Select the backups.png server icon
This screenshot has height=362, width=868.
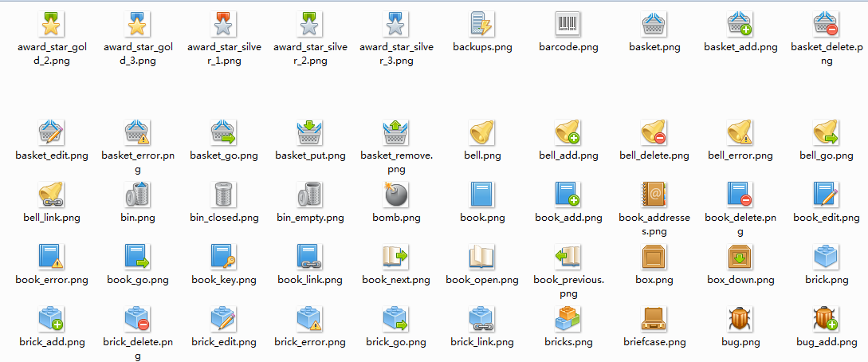482,23
